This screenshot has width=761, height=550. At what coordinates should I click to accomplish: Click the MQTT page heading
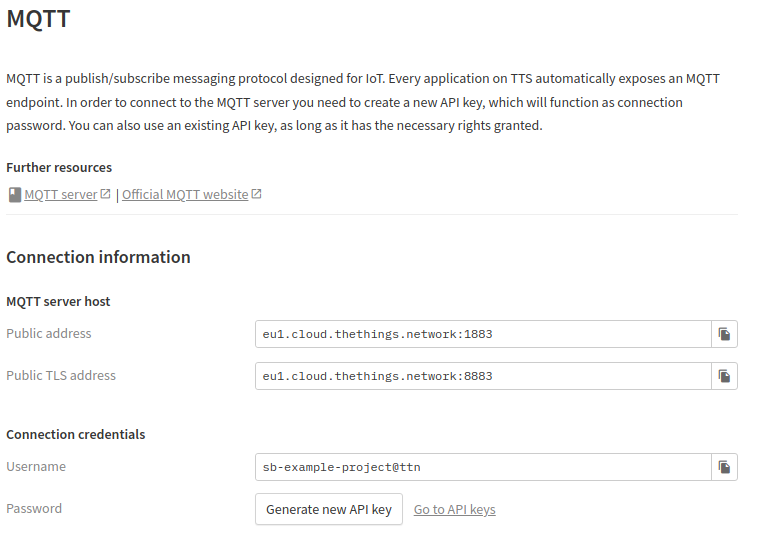point(38,19)
